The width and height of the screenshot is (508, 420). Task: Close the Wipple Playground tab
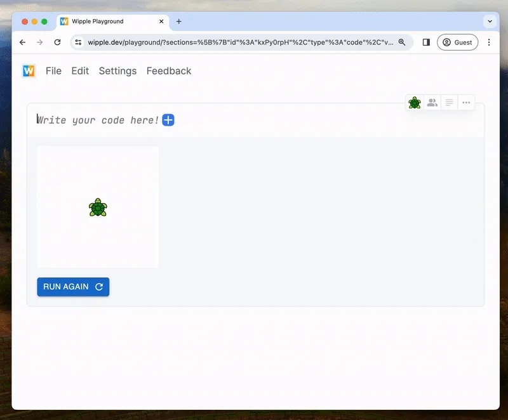[x=161, y=22]
